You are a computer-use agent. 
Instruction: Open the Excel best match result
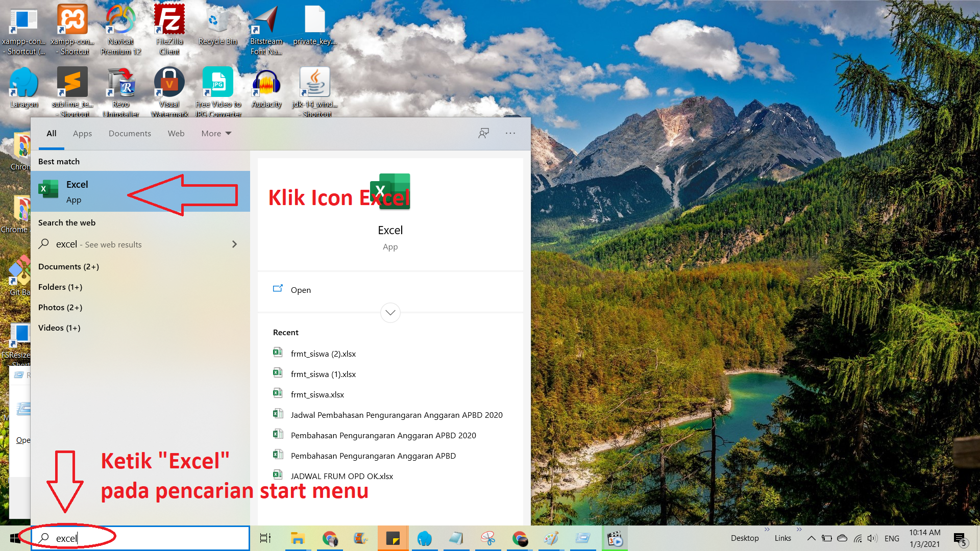click(77, 191)
